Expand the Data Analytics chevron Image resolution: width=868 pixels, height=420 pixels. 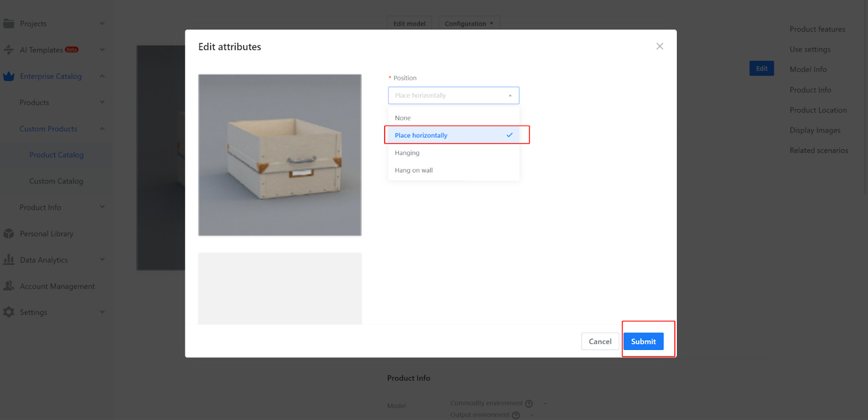[102, 259]
